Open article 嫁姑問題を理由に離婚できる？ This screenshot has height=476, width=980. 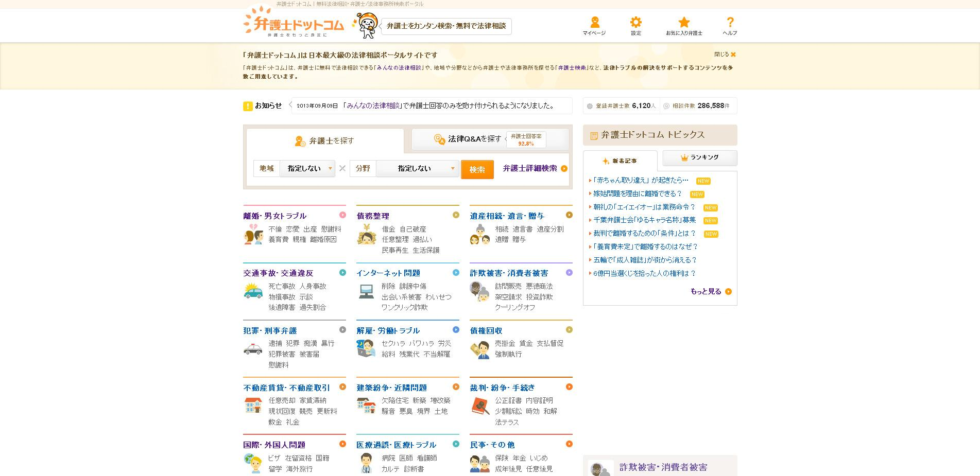[638, 193]
